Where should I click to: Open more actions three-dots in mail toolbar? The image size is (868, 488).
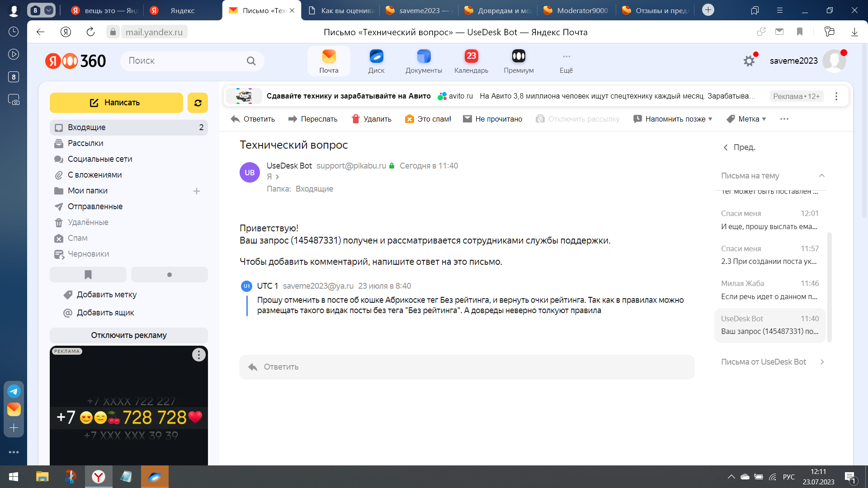click(784, 119)
